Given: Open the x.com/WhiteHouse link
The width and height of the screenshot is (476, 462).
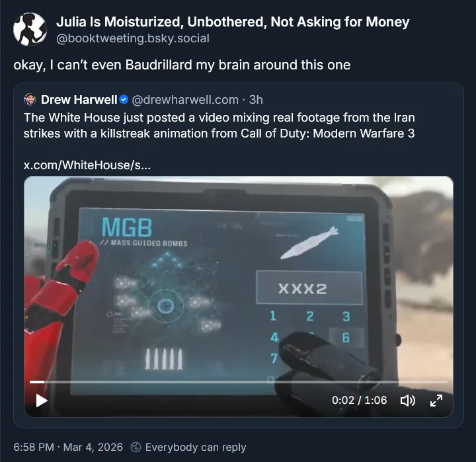Looking at the screenshot, I should (87, 165).
